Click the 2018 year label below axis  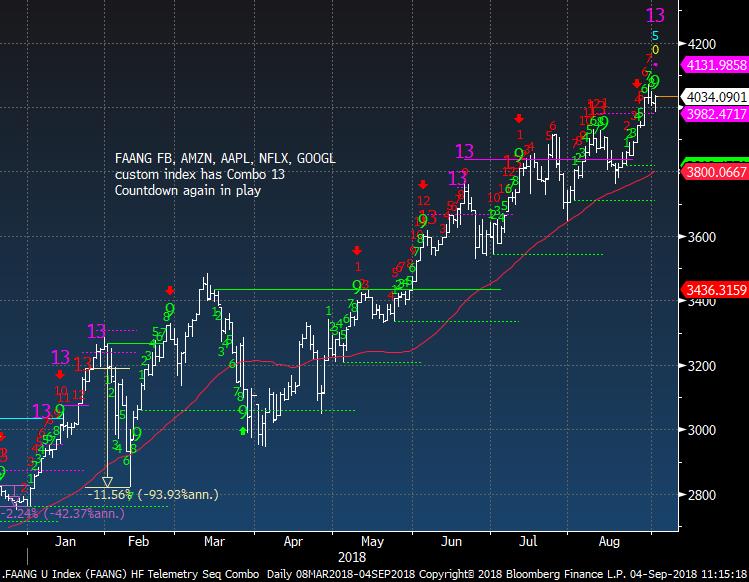(352, 557)
